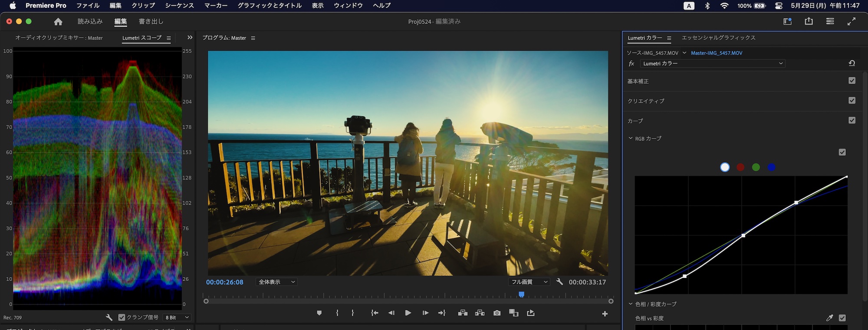
Task: Open Lumetri Scopes wrench settings
Action: coord(109,317)
